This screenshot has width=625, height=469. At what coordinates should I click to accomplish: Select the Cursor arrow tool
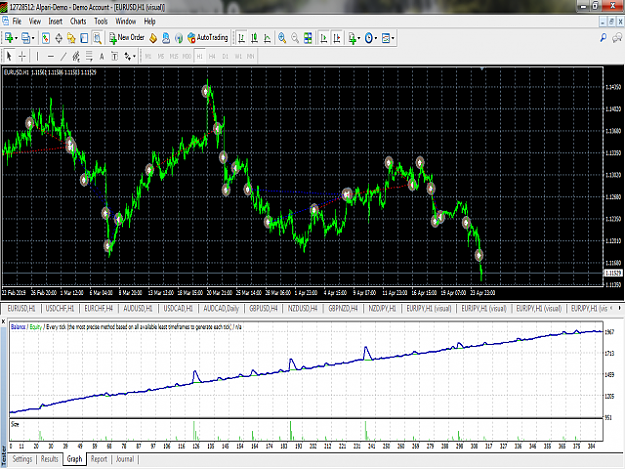[x=9, y=57]
